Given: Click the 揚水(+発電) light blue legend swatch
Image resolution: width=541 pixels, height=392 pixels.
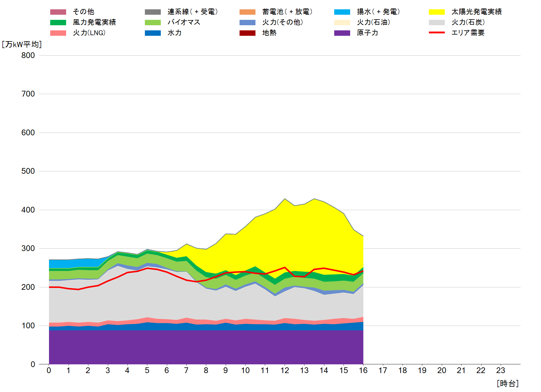Looking at the screenshot, I should coord(342,12).
